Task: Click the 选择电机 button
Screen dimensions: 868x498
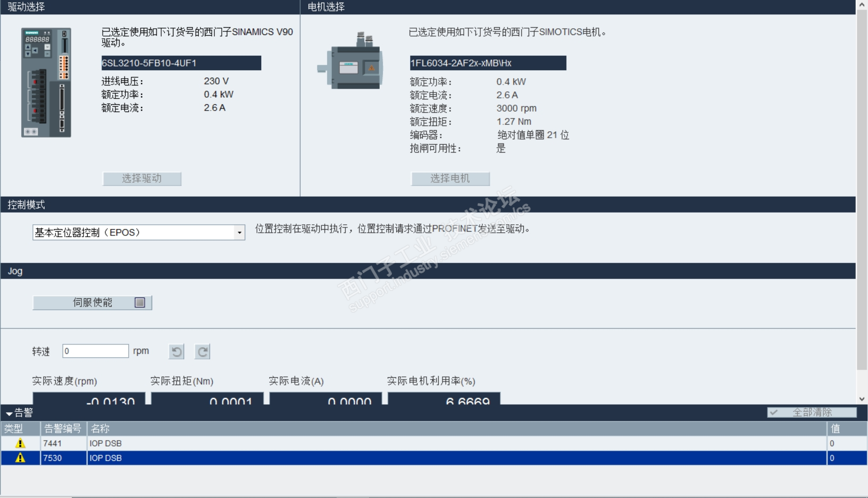Action: coord(450,179)
